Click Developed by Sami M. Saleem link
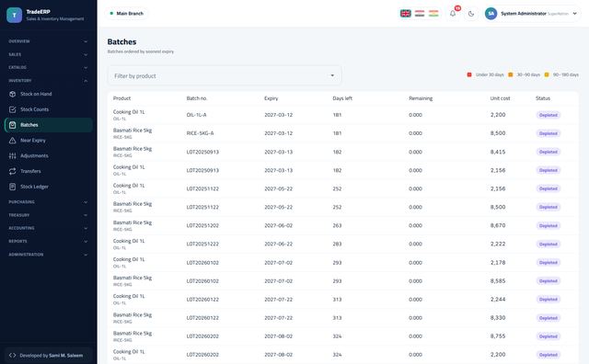 [x=49, y=355]
